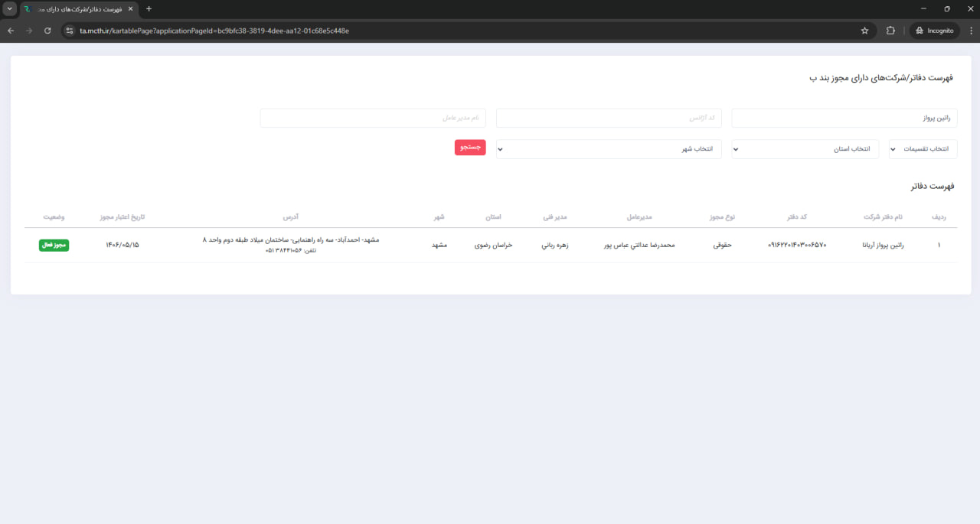Focus the کد آژانس input field
This screenshot has width=980, height=524.
click(x=609, y=118)
